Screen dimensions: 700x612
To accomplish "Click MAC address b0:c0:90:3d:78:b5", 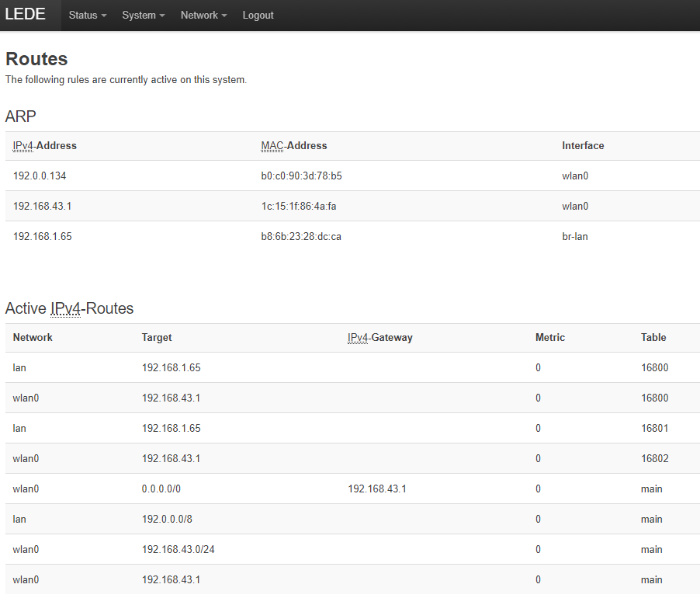I will coord(301,176).
